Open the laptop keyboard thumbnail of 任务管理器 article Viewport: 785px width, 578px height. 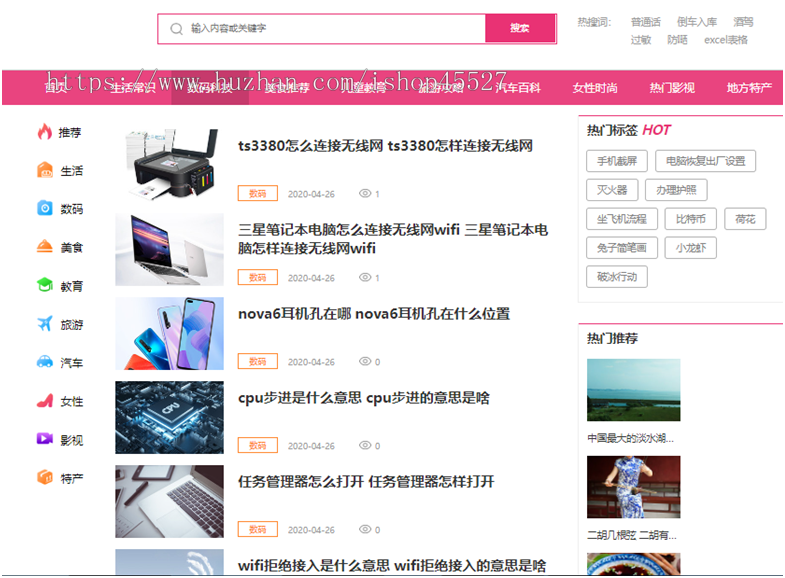click(x=170, y=502)
